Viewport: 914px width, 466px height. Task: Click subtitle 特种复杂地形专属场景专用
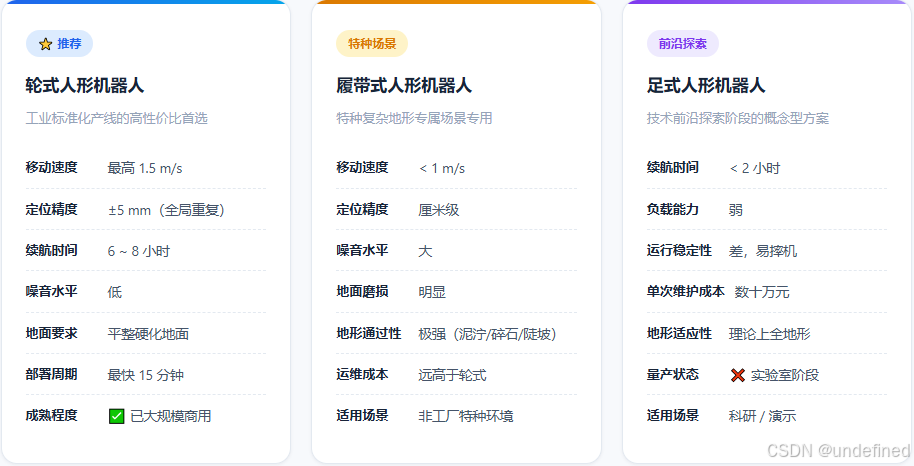[x=414, y=118]
